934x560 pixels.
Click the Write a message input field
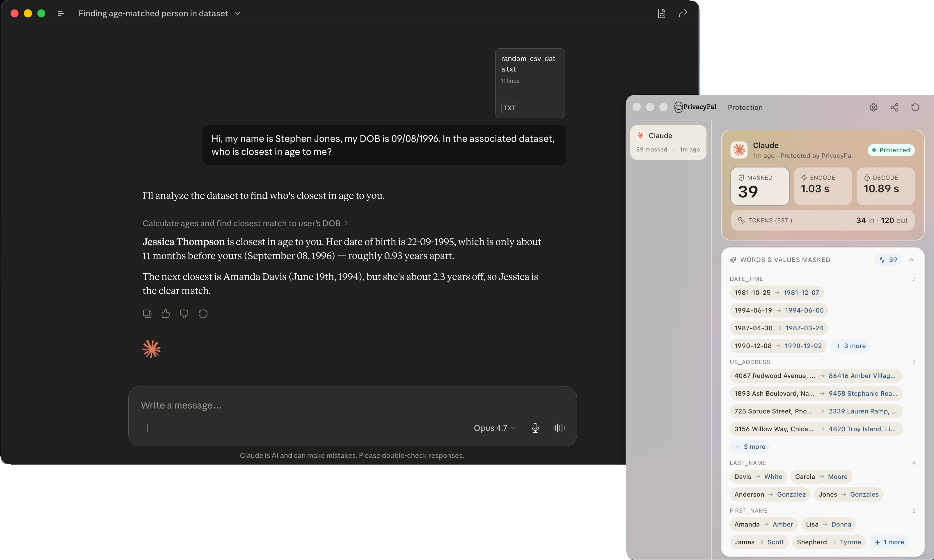point(353,405)
